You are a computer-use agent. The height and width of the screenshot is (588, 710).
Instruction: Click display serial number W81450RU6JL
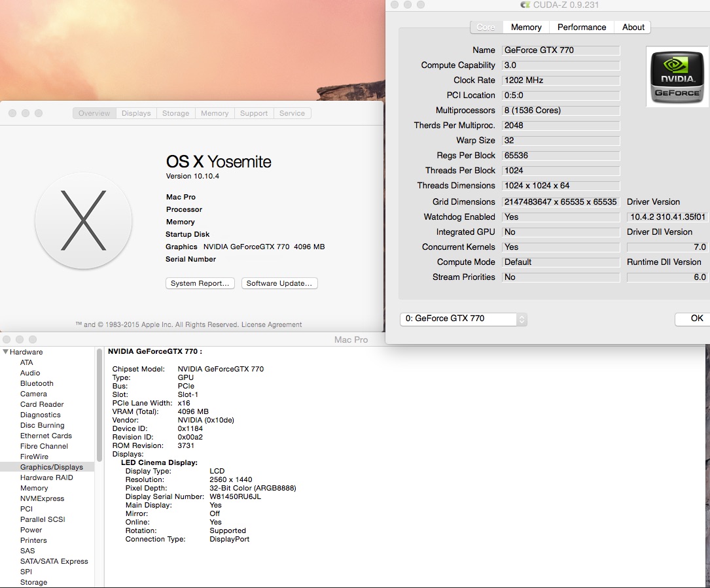tap(235, 496)
